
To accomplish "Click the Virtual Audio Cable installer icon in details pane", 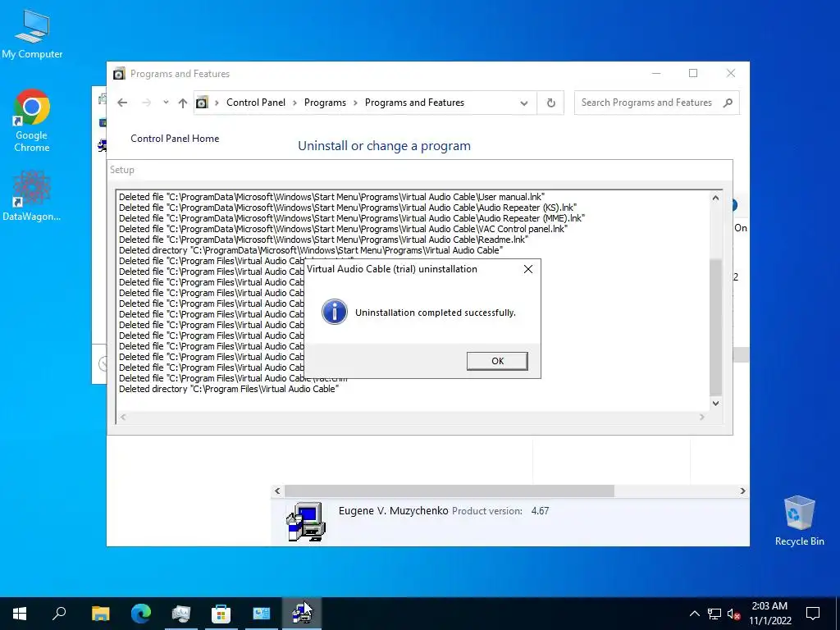I will pyautogui.click(x=306, y=521).
